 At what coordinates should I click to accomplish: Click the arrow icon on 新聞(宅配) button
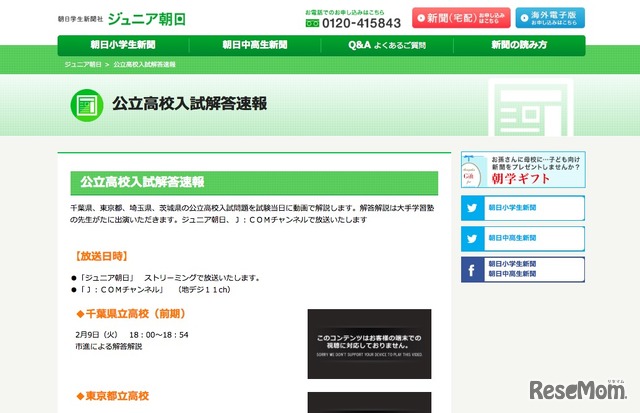tap(421, 18)
